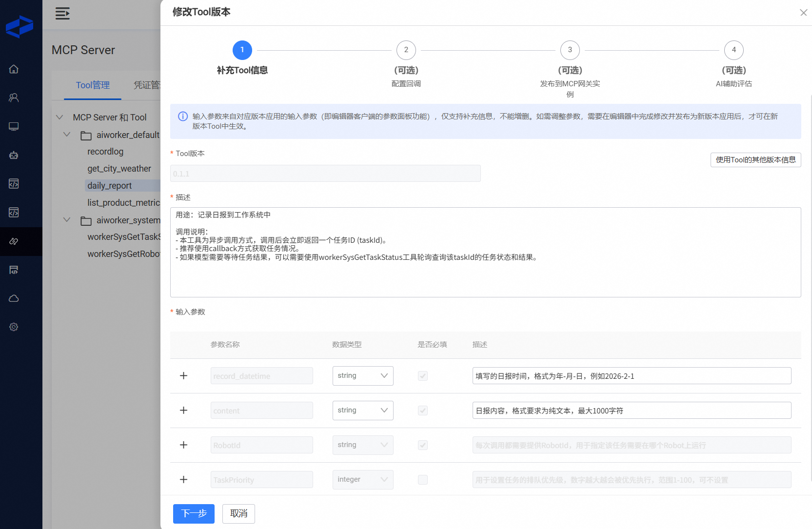Viewport: 812px width, 529px height.
Task: Select get_city_weather tool in tree
Action: 119,169
